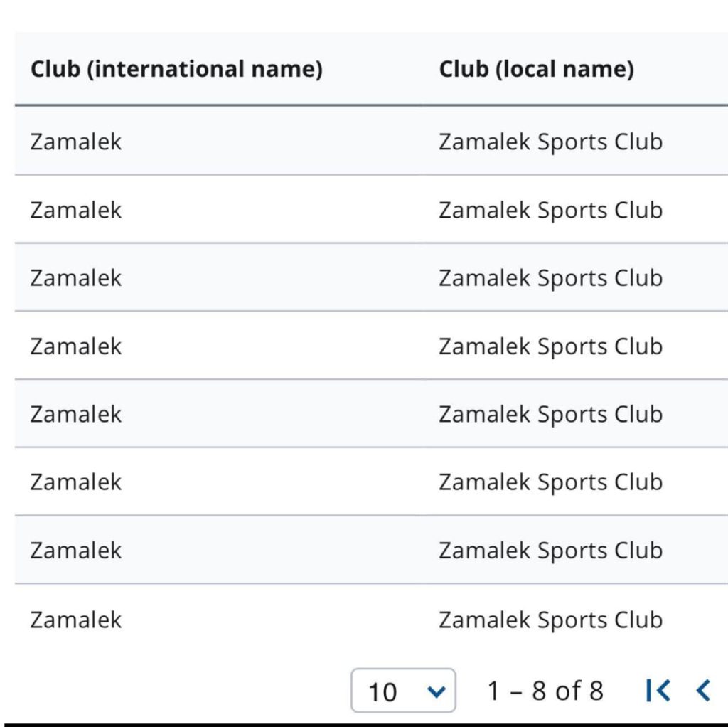Open the page size dropdown showing 10
This screenshot has height=727, width=728.
pyautogui.click(x=402, y=689)
